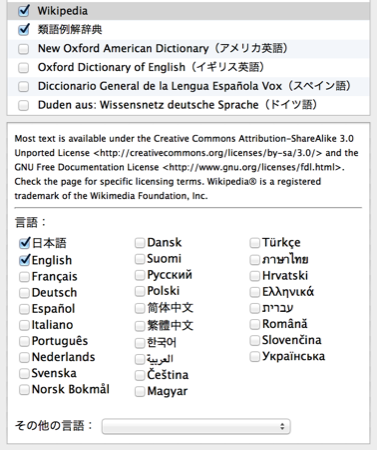377x450 pixels.
Task: Enable Duden Wissensnetz deutsche Sprache
Action: point(23,105)
